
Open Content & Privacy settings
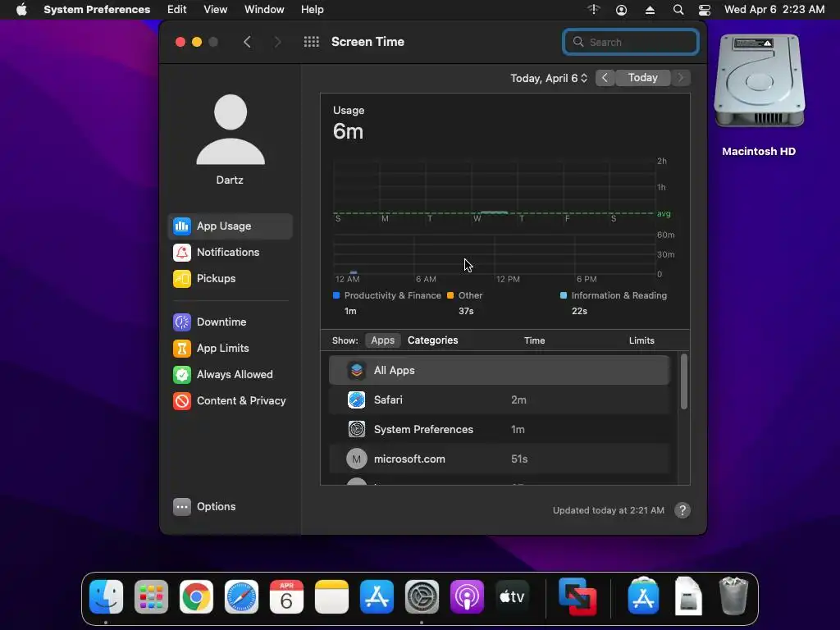point(231,400)
